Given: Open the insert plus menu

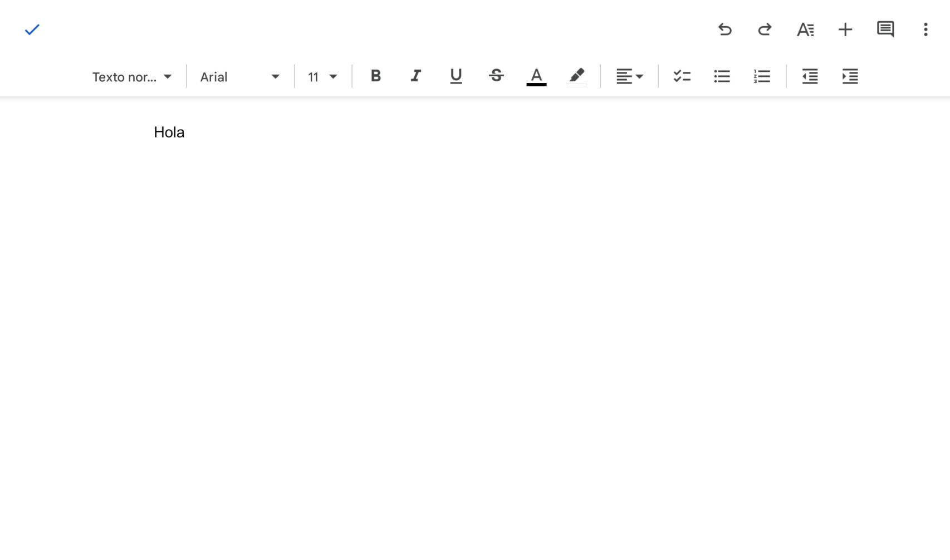Looking at the screenshot, I should (x=845, y=30).
